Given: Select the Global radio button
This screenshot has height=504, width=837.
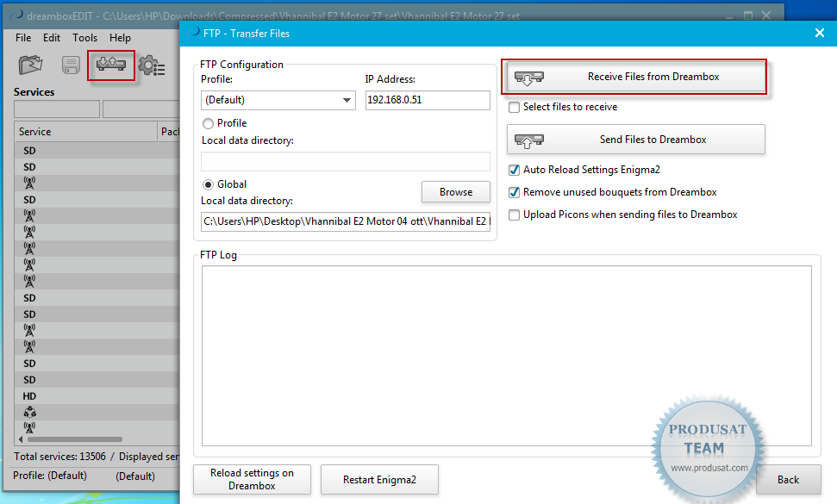Looking at the screenshot, I should [209, 184].
